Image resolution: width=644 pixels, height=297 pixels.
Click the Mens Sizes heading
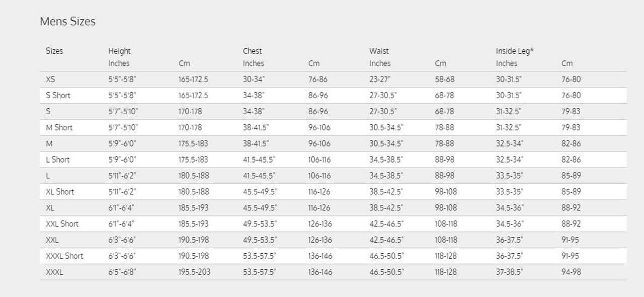pyautogui.click(x=67, y=22)
